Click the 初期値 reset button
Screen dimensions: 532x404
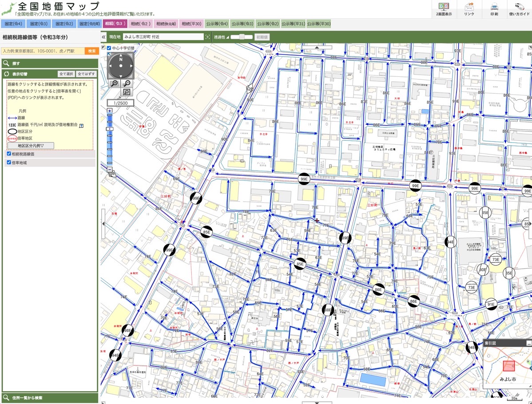coord(262,37)
